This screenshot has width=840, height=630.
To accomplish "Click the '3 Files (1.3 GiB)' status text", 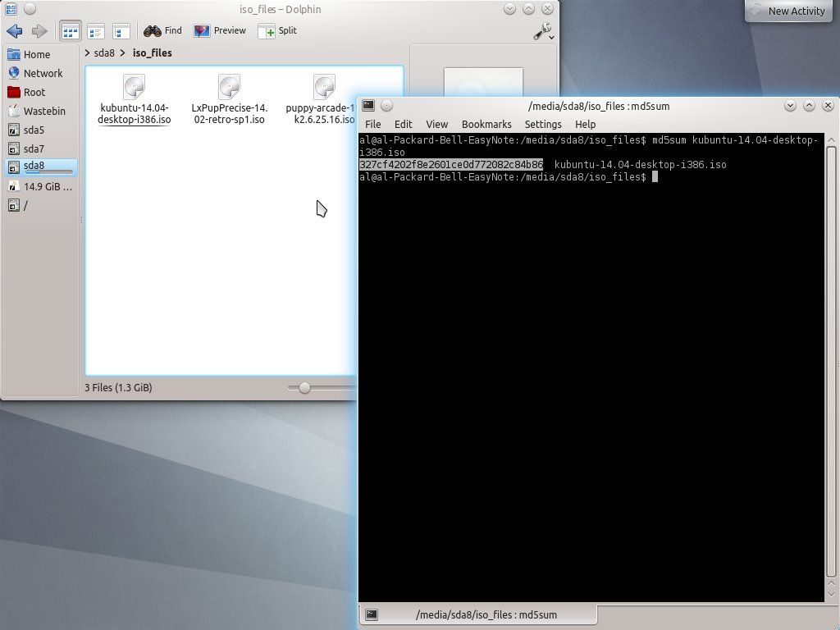I will (x=118, y=387).
